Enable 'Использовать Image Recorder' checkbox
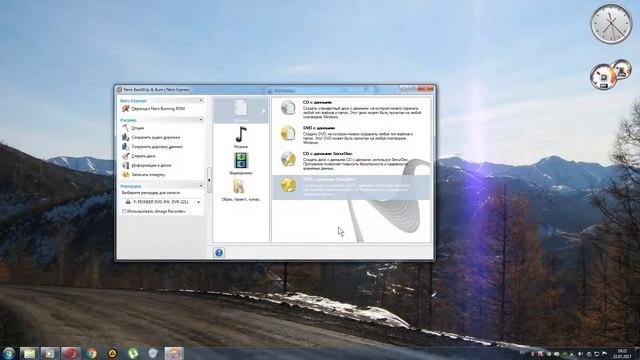The width and height of the screenshot is (640, 360). (x=124, y=211)
